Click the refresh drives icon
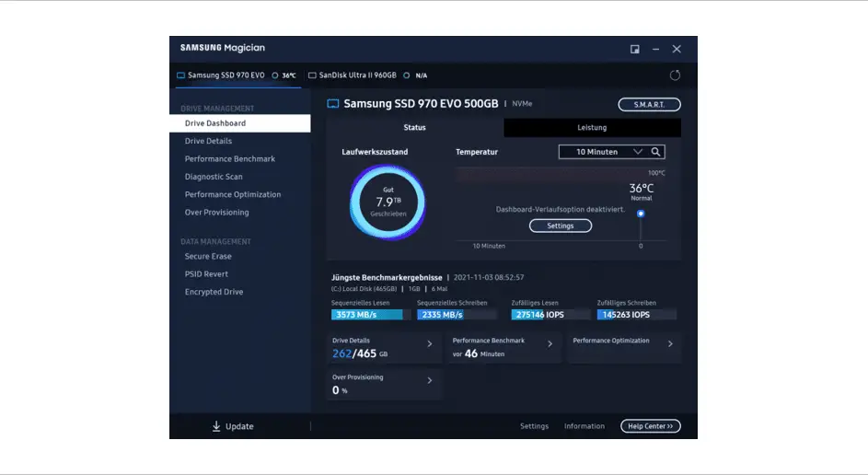Image resolution: width=868 pixels, height=475 pixels. pos(675,75)
